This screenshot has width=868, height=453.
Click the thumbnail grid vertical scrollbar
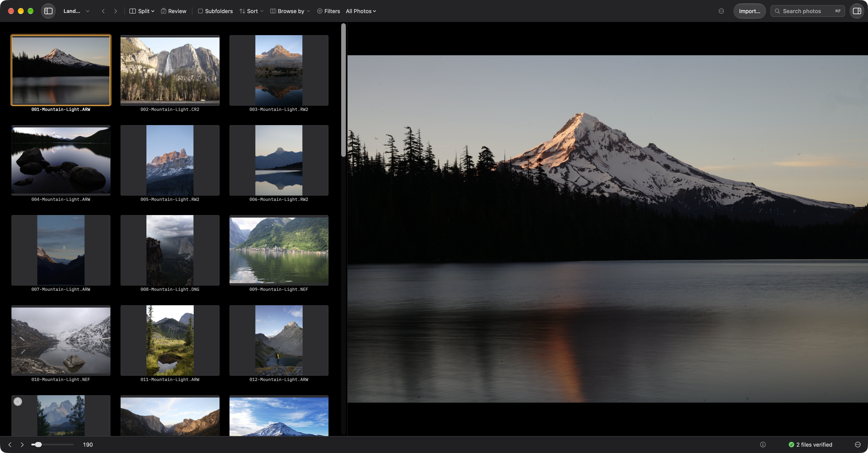343,90
